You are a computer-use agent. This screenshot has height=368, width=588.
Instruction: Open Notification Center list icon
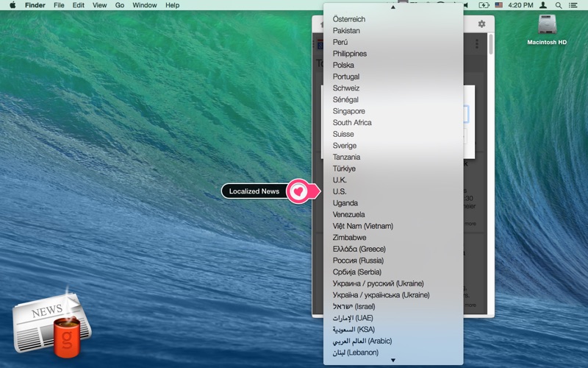coord(573,5)
